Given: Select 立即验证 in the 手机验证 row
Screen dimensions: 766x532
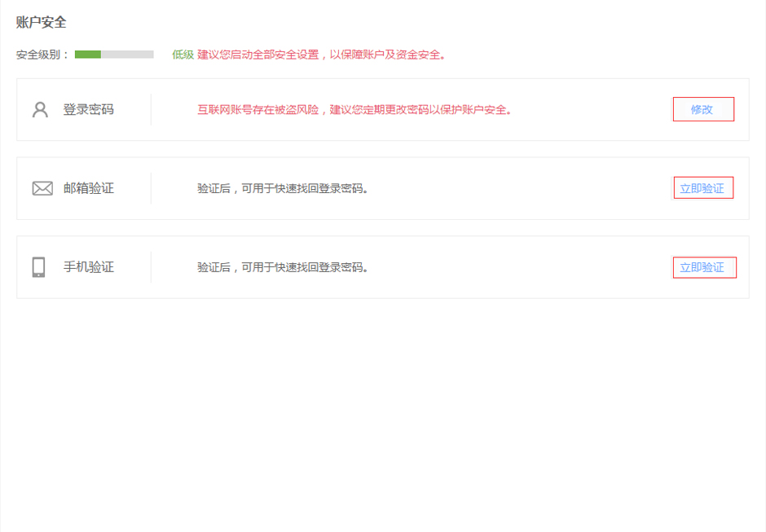Looking at the screenshot, I should pyautogui.click(x=702, y=267).
